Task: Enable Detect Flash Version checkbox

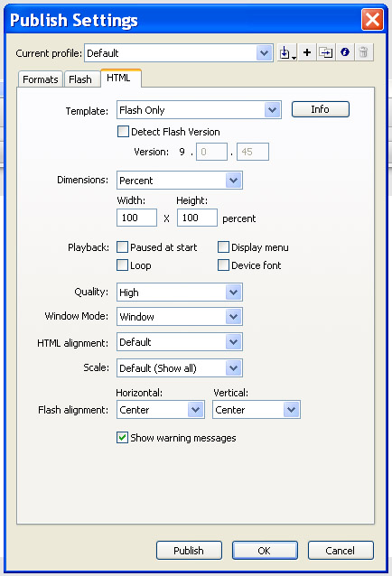Action: 123,132
